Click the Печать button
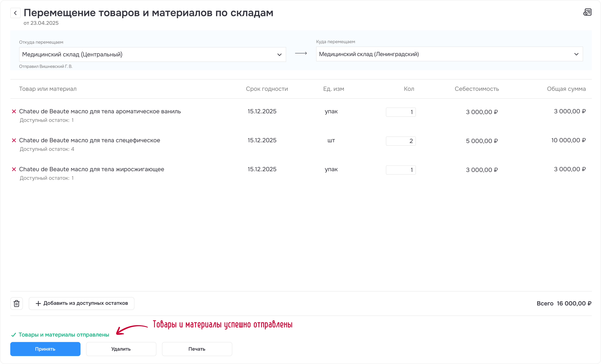The image size is (601, 364). point(197,349)
